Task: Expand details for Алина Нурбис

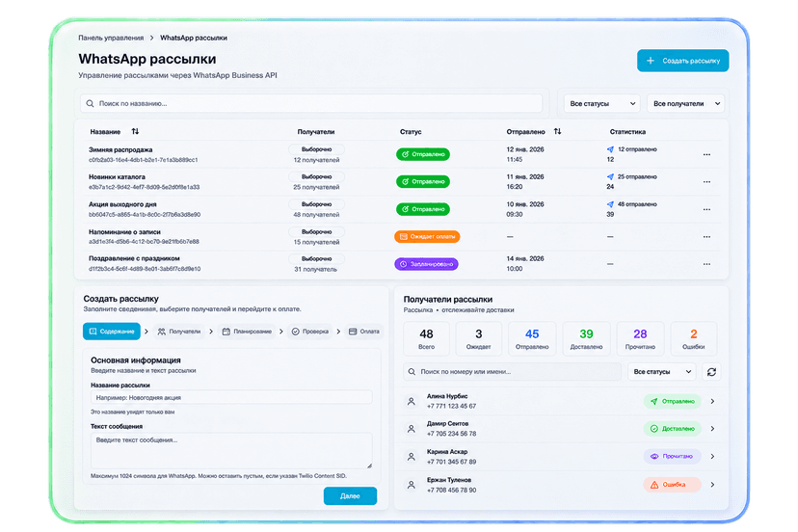Action: (x=712, y=401)
